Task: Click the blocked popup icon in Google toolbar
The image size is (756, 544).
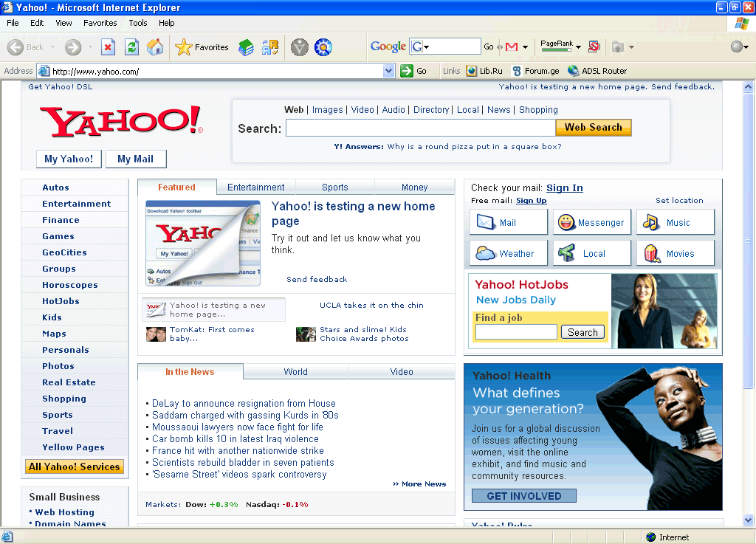Action: (x=594, y=47)
